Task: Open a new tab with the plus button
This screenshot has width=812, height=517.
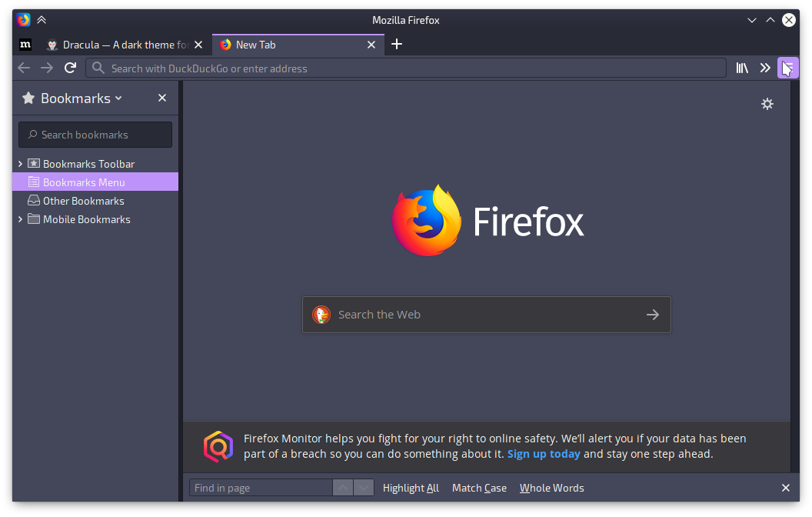Action: point(397,44)
